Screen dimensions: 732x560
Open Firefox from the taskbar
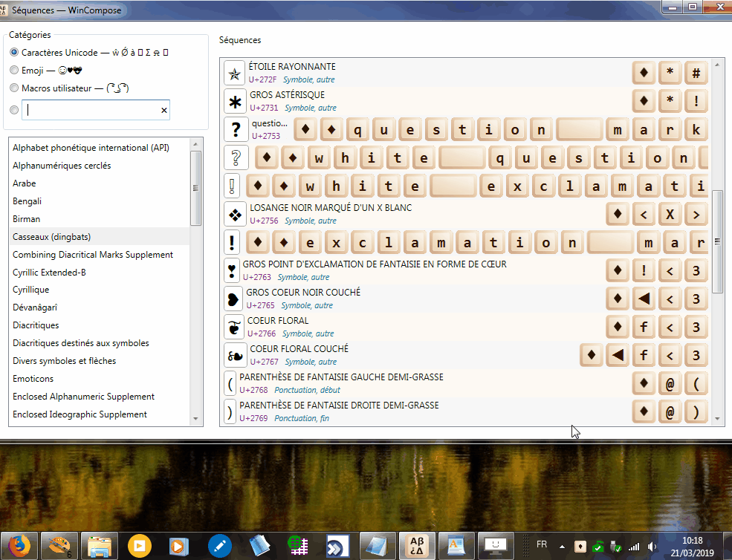pyautogui.click(x=19, y=546)
